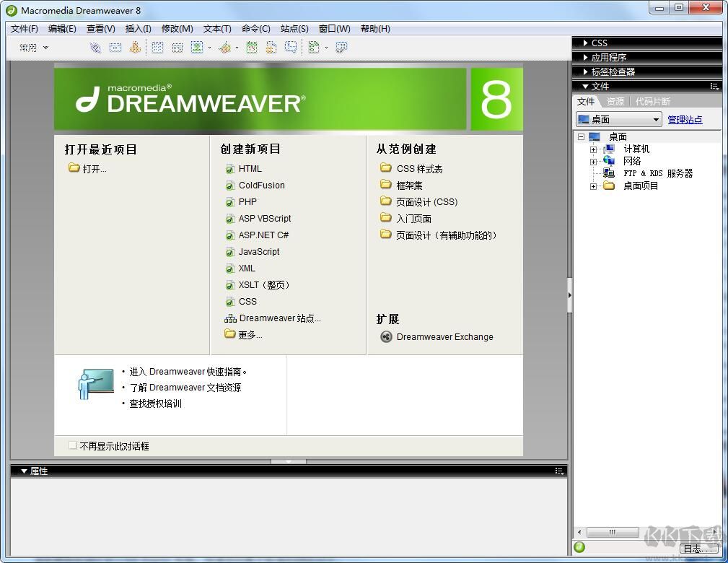
Task: Insert a Table from the Insert bar
Action: pyautogui.click(x=157, y=47)
